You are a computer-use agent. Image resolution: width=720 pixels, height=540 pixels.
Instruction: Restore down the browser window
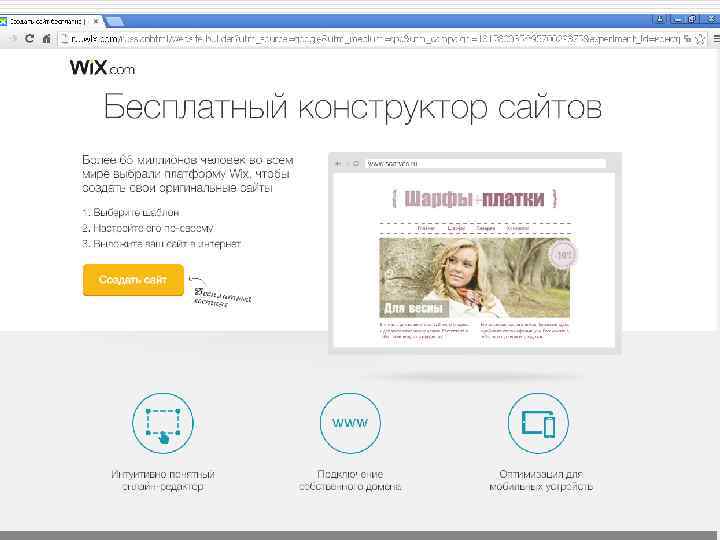pyautogui.click(x=692, y=19)
